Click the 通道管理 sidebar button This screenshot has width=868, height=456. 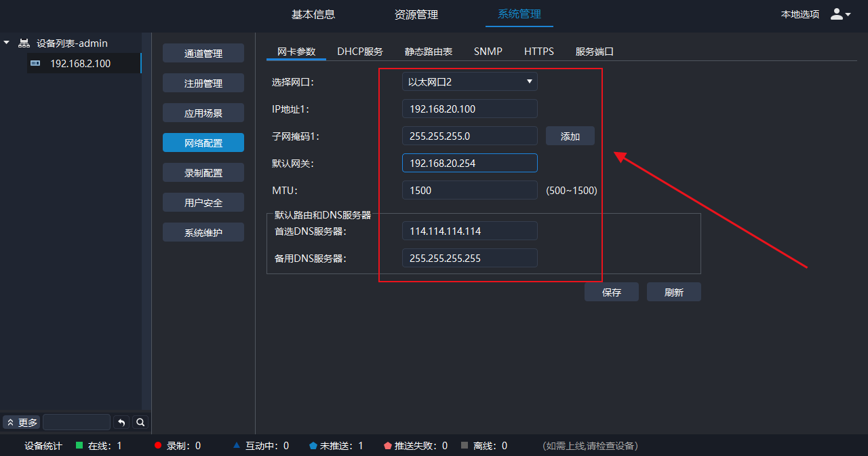[x=203, y=53]
